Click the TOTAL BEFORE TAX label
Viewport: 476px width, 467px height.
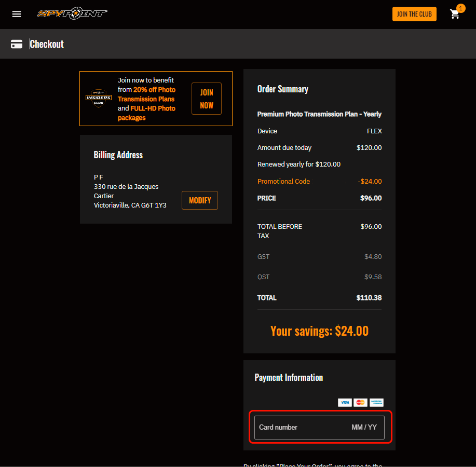tap(280, 231)
